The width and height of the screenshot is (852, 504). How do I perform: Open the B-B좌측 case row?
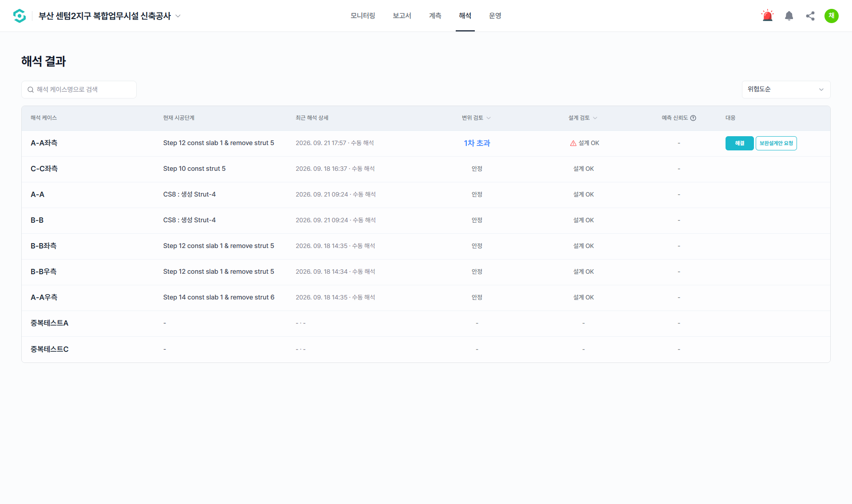pyautogui.click(x=426, y=246)
